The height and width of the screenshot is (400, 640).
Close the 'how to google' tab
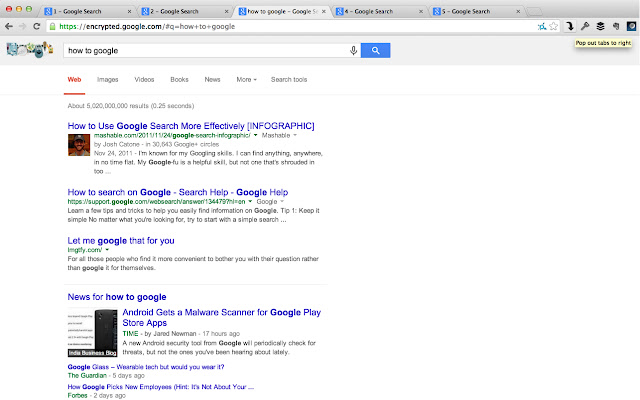(324, 11)
